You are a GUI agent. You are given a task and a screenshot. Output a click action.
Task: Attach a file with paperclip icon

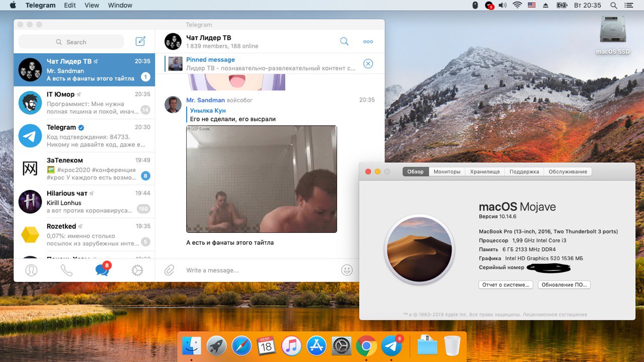click(x=169, y=270)
